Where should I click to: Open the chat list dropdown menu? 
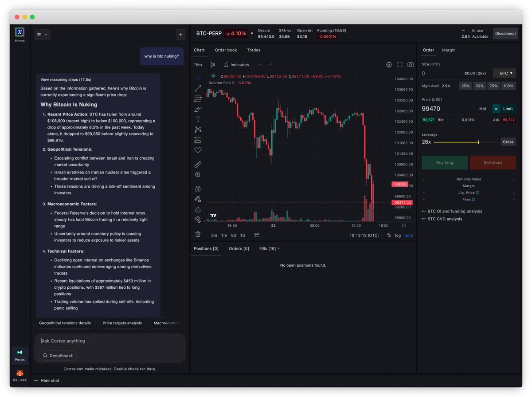point(43,34)
